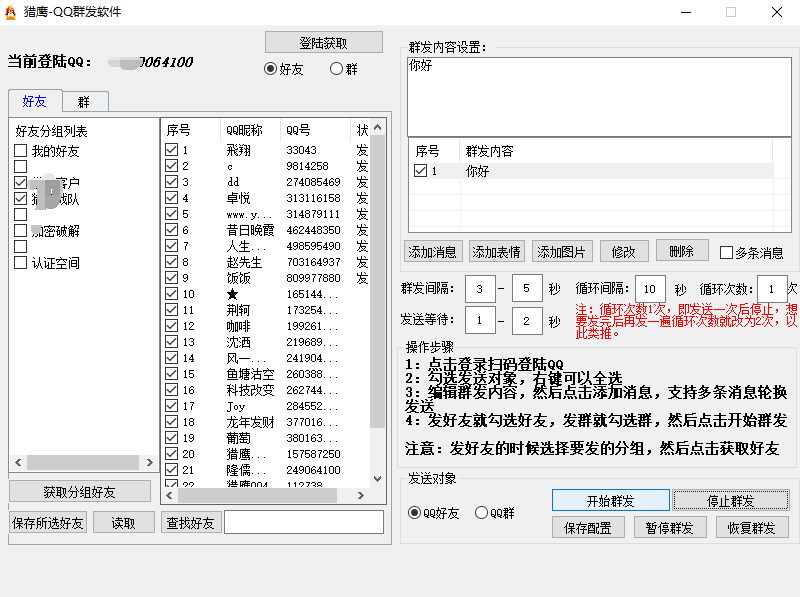Image resolution: width=800 pixels, height=597 pixels.
Task: Check the 我的好友 group checkbox
Action: [x=20, y=151]
